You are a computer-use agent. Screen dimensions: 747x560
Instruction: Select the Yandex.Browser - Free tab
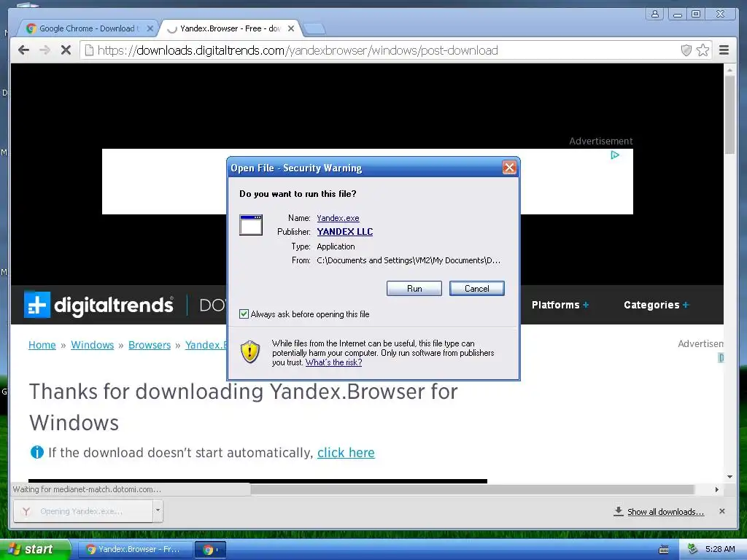[228, 28]
